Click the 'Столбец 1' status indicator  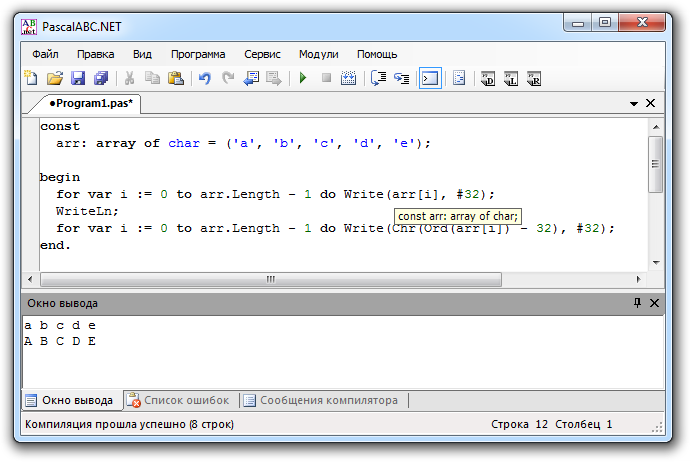click(583, 424)
